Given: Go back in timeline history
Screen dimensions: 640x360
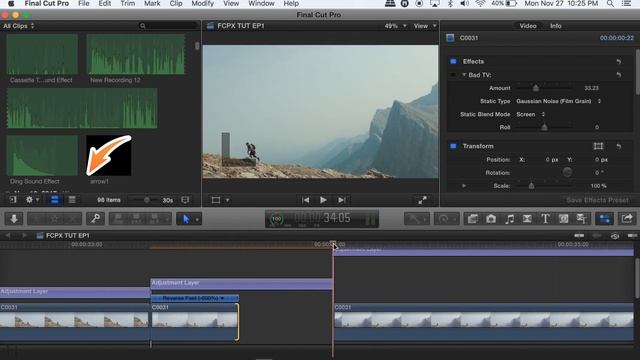Looking at the screenshot, I should (x=8, y=236).
